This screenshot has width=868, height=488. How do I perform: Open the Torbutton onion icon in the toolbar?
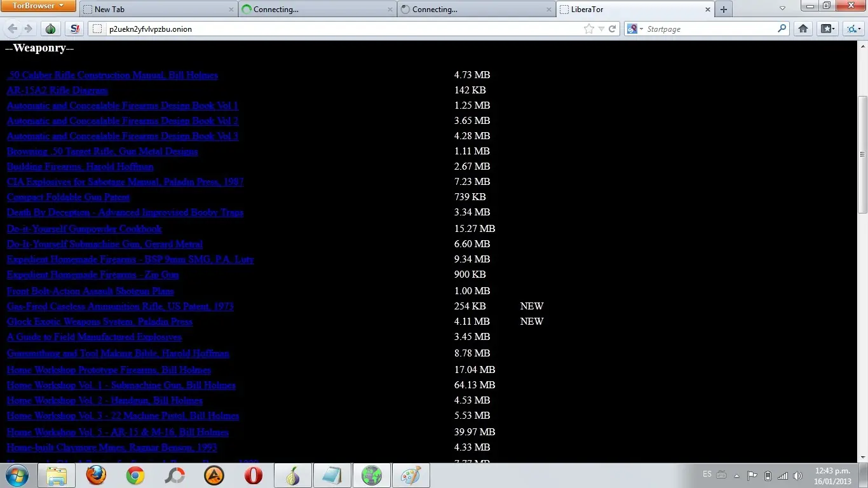click(51, 29)
